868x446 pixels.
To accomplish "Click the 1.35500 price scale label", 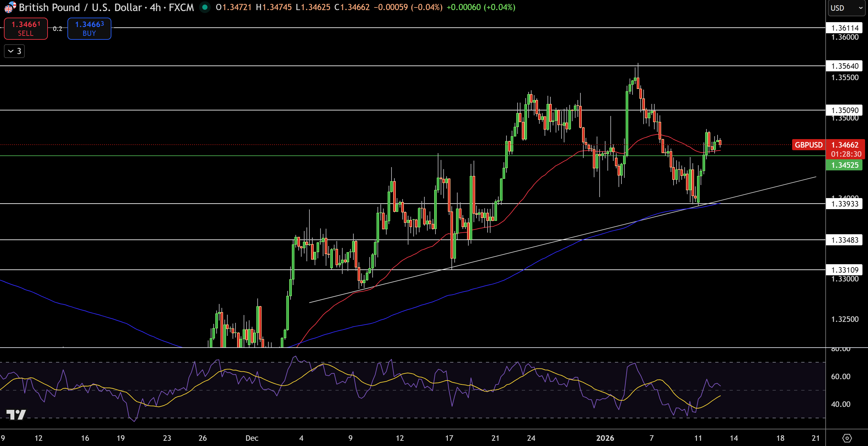I will 845,77.
